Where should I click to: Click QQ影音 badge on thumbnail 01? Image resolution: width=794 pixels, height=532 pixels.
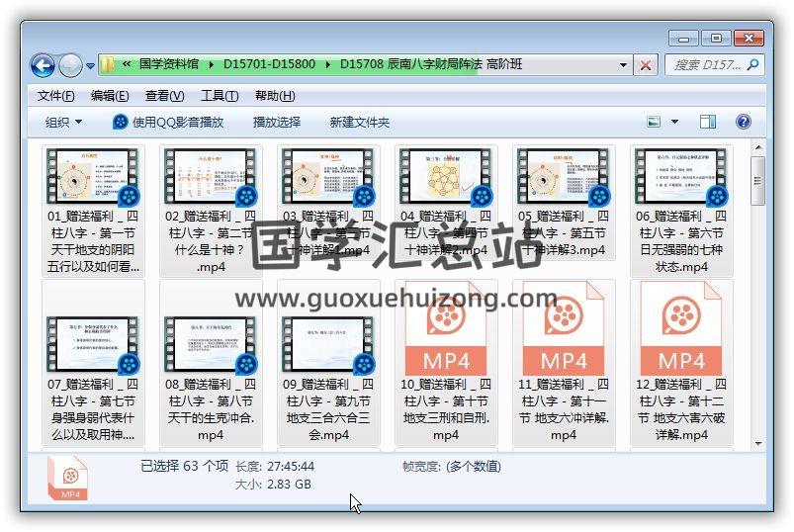130,197
